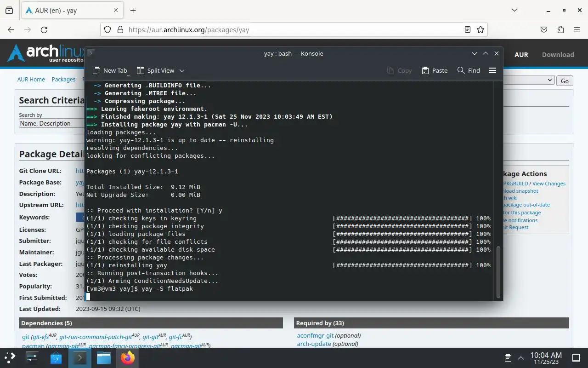This screenshot has width=588, height=368.
Task: Open clock showing 10:04 AM
Action: (546, 358)
